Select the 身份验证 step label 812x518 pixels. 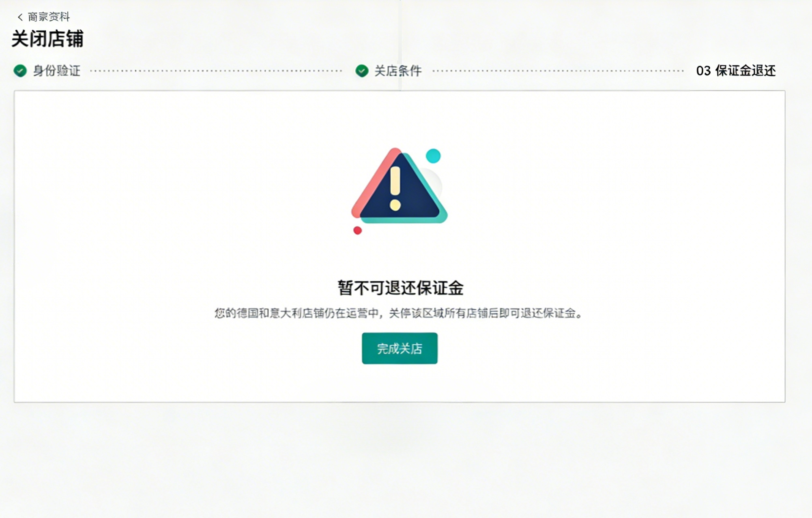(56, 71)
